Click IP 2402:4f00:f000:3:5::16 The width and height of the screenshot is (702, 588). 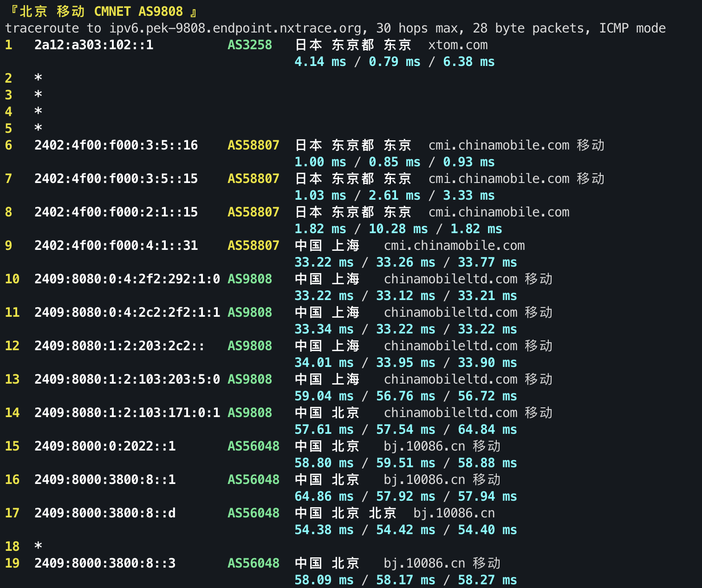116,145
